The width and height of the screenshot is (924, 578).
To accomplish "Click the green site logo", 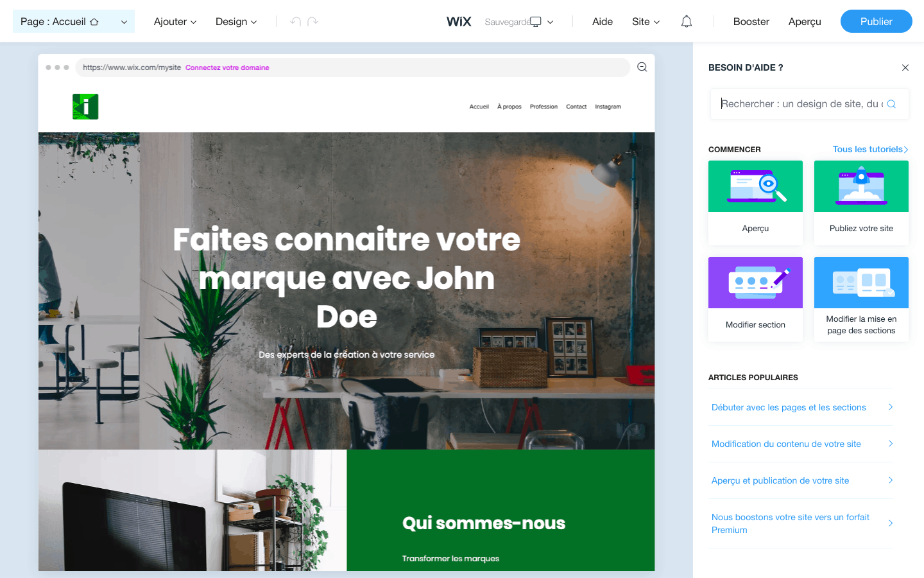I will [85, 107].
